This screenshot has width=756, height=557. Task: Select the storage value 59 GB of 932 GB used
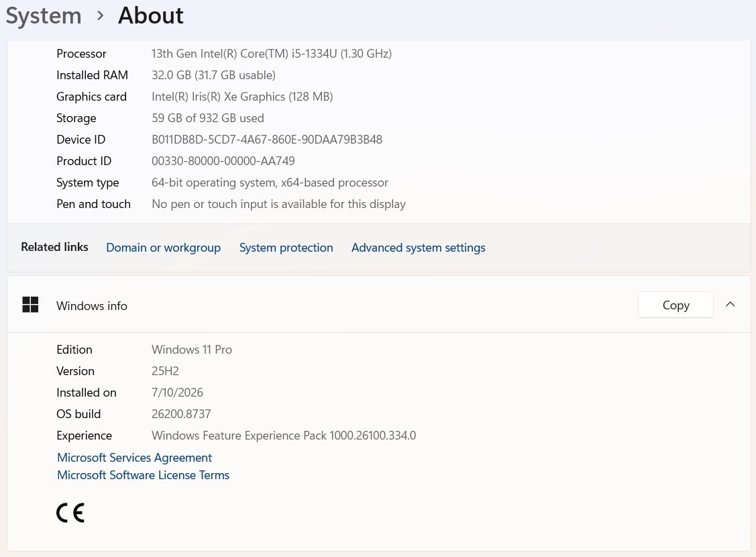(208, 118)
